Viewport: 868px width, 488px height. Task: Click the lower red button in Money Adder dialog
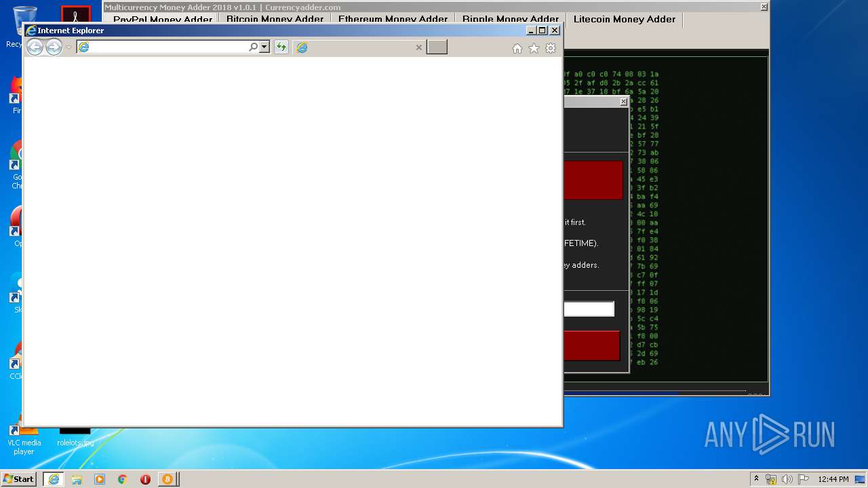[x=591, y=346]
